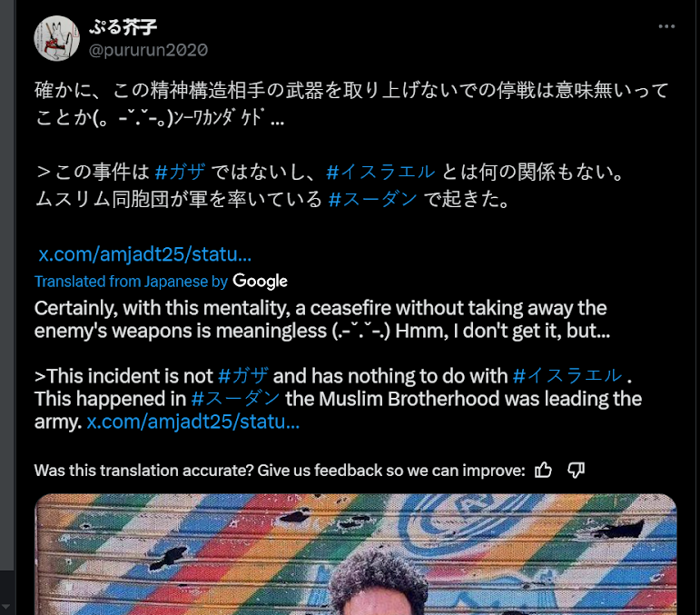
Task: Open the @pururun2020 handle
Action: (148, 50)
